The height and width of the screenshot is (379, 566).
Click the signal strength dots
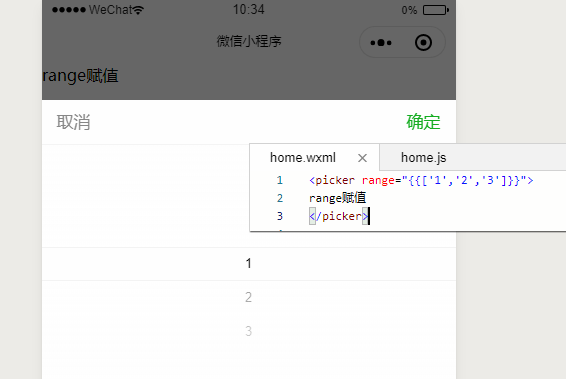pyautogui.click(x=69, y=10)
